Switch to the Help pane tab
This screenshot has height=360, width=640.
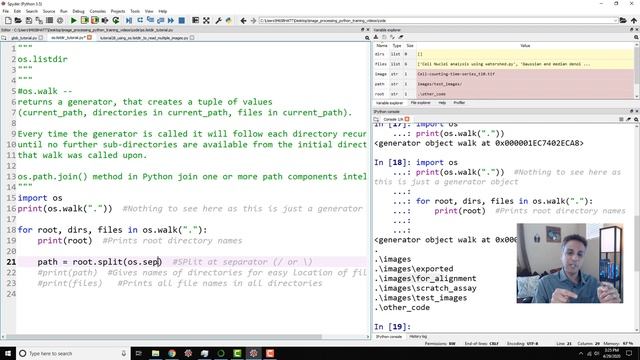pyautogui.click(x=442, y=103)
